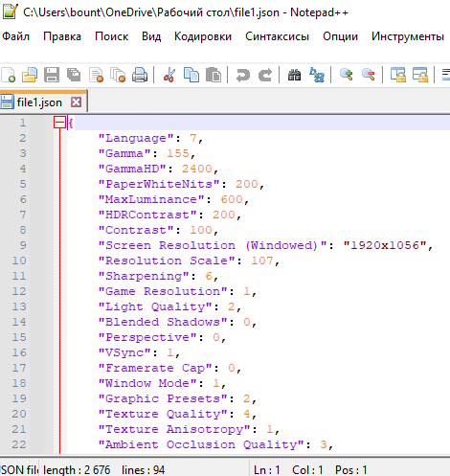
Task: Click the "PaperWhiteNits" key on line 5
Action: 159,184
